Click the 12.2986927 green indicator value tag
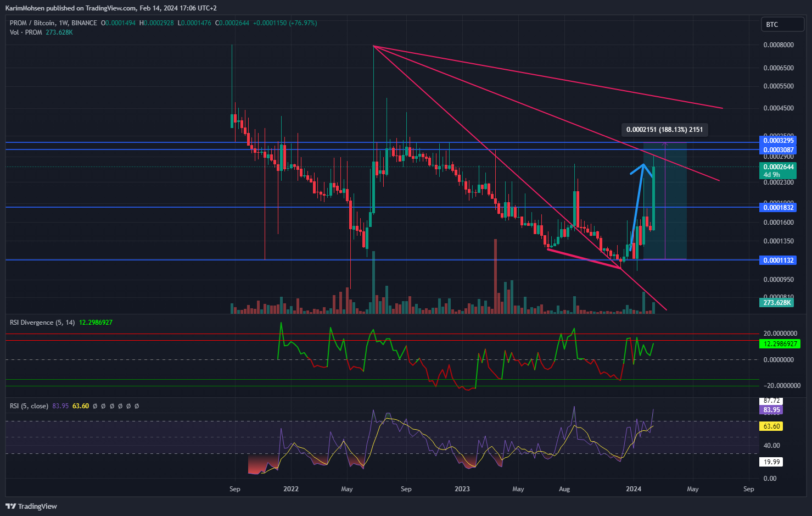812x516 pixels. [x=780, y=344]
